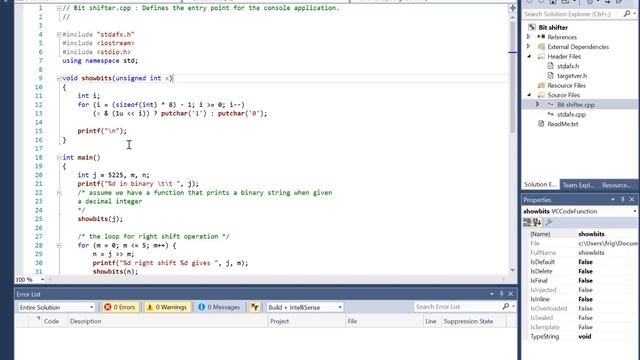Screen dimensions: 640x360
Task: Switch to the Resource View tab
Action: (x=617, y=185)
